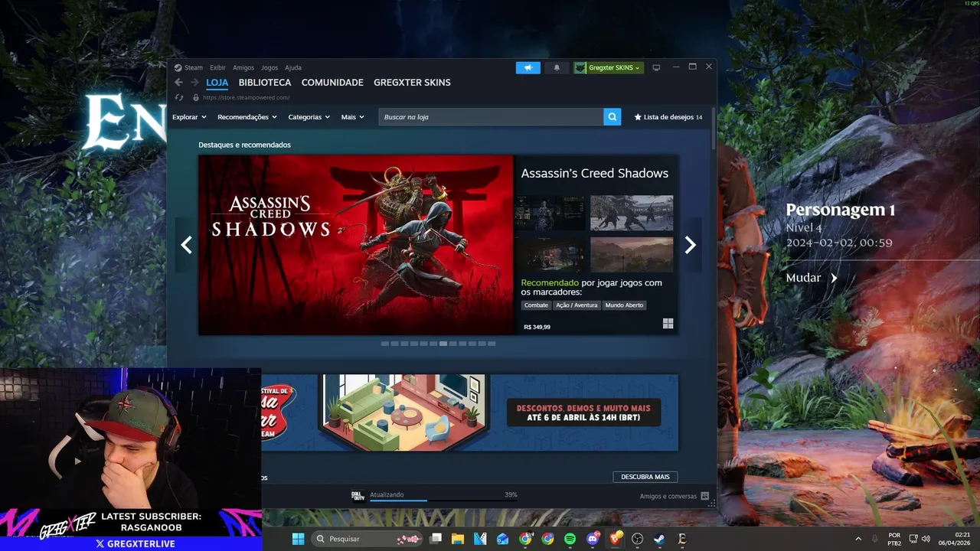Open the Amigos menu
Viewport: 980px width, 551px height.
(x=243, y=67)
